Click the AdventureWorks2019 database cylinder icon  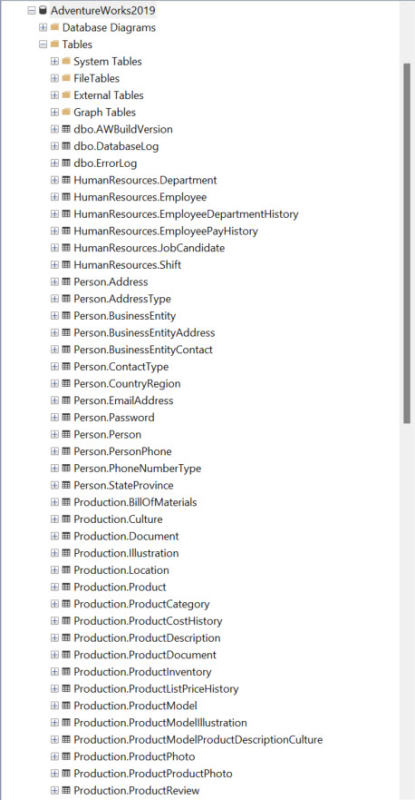43,10
